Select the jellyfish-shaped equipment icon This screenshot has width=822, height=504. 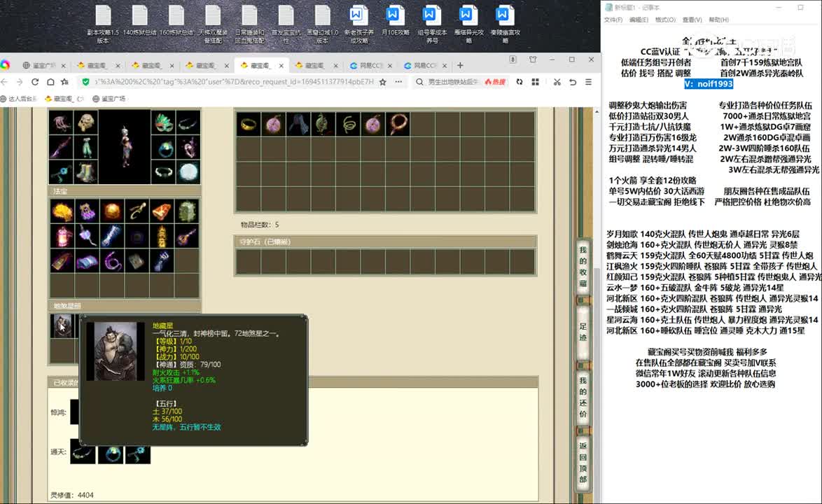click(x=62, y=123)
